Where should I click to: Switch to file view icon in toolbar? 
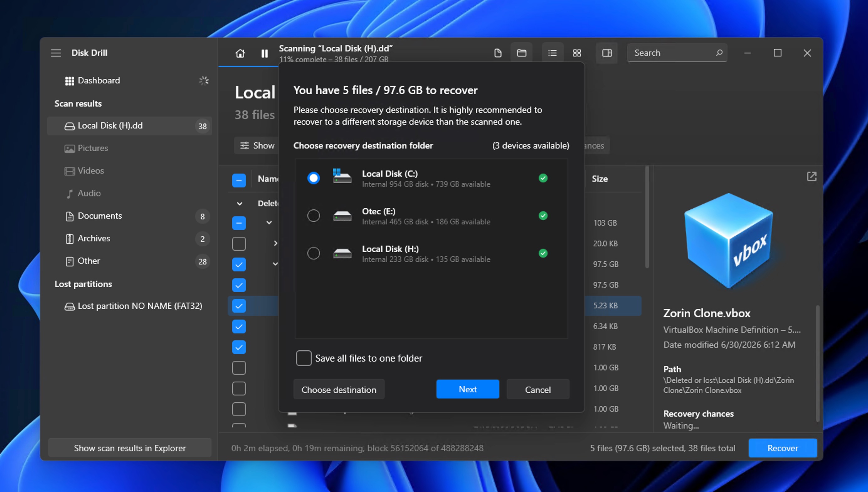(x=498, y=53)
